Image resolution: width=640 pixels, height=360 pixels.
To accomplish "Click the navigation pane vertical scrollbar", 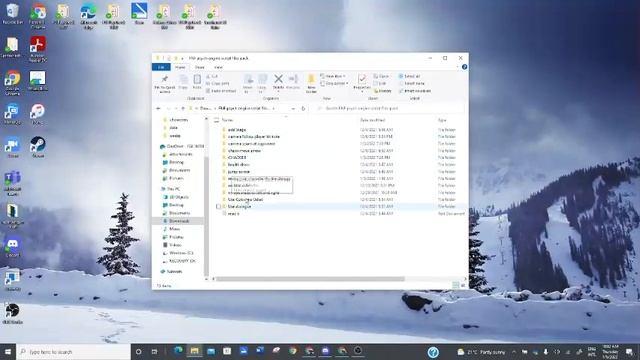I will pyautogui.click(x=206, y=216).
